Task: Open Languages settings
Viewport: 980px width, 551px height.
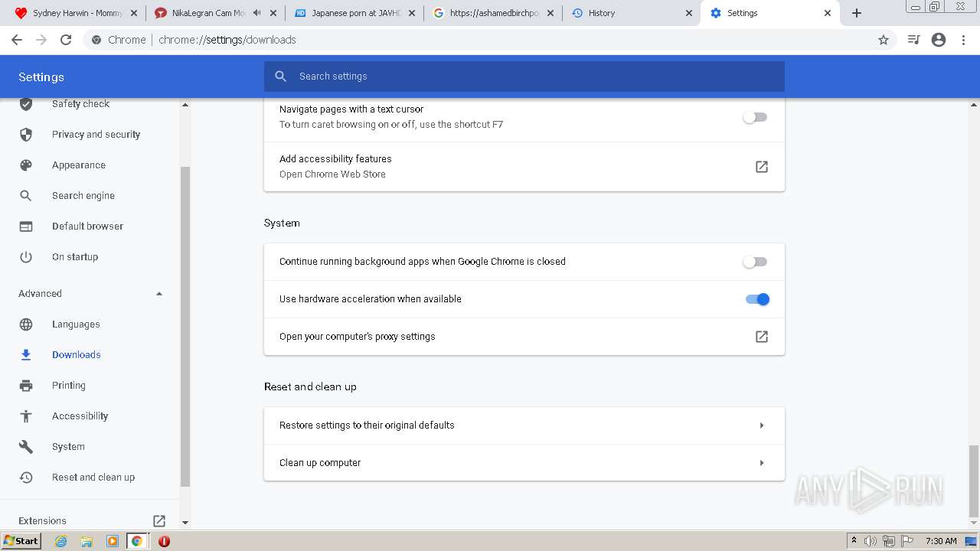Action: tap(76, 324)
